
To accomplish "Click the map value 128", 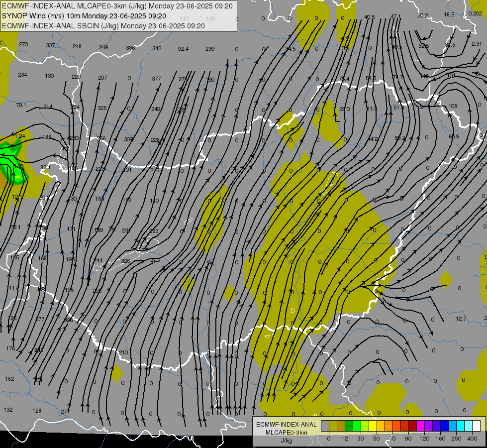I will (x=37, y=411).
